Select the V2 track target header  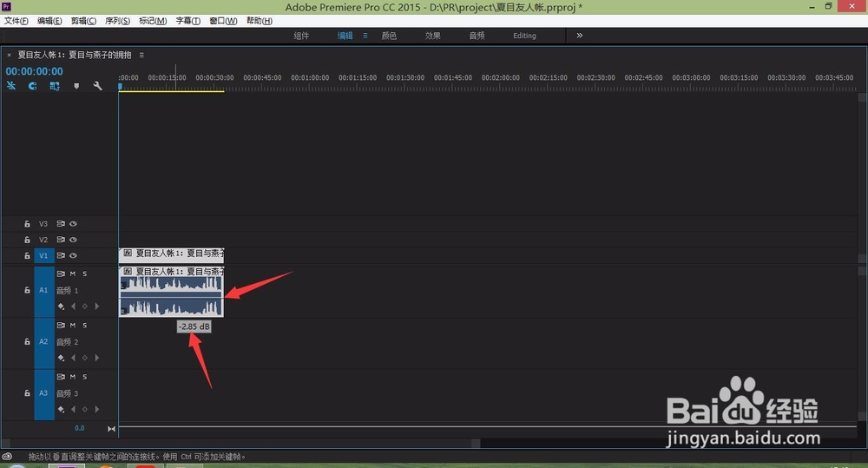click(x=43, y=240)
